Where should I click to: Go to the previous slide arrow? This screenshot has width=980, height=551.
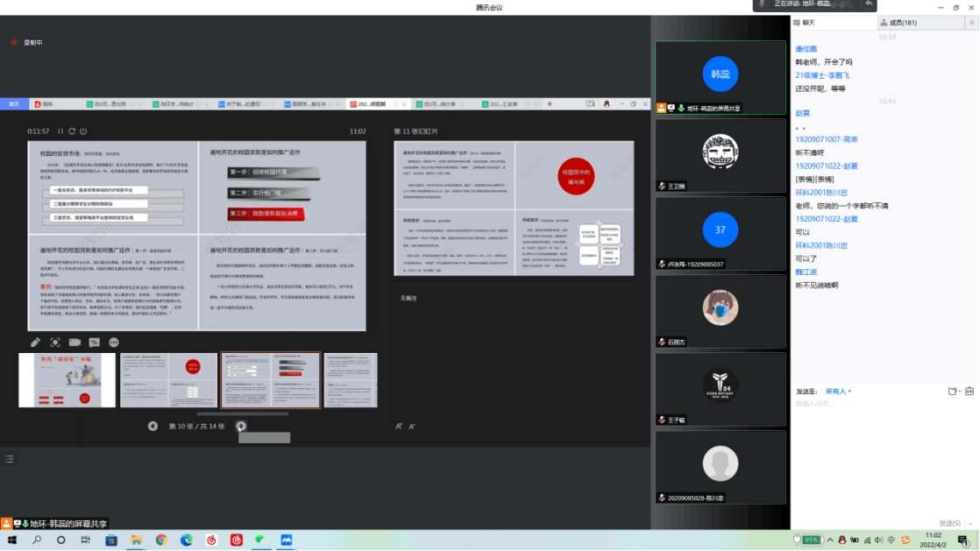point(153,426)
